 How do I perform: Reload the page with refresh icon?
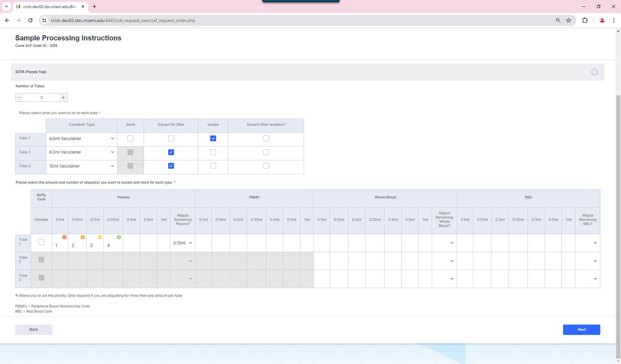(30, 21)
